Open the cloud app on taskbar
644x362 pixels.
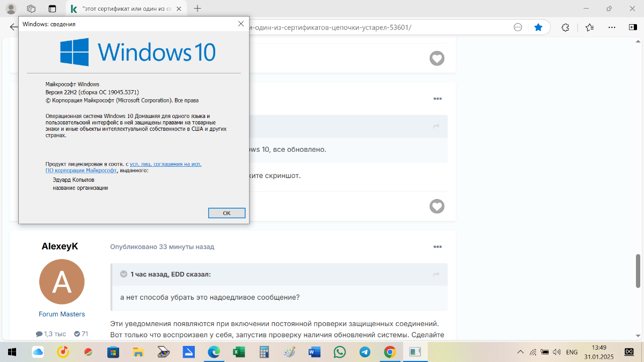click(38, 352)
